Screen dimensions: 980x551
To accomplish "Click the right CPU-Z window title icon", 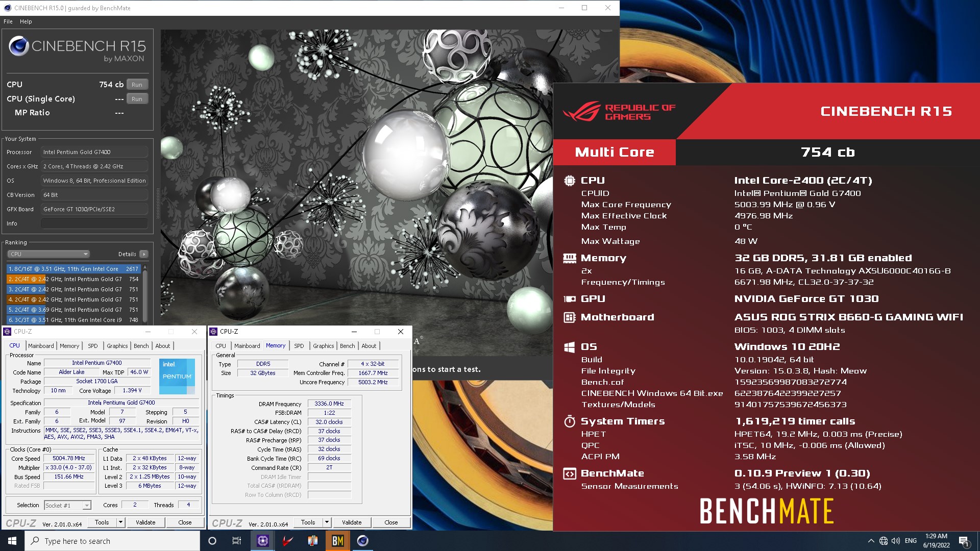I will click(213, 332).
